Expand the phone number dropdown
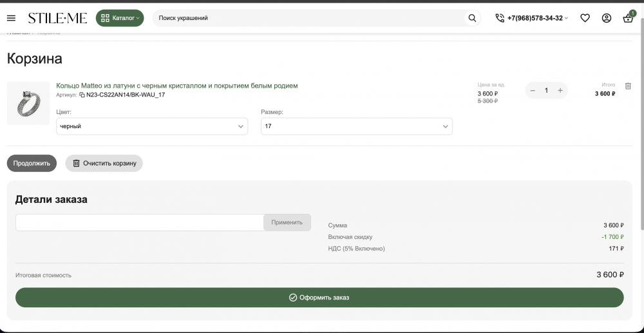Image resolution: width=644 pixels, height=333 pixels. coord(532,18)
